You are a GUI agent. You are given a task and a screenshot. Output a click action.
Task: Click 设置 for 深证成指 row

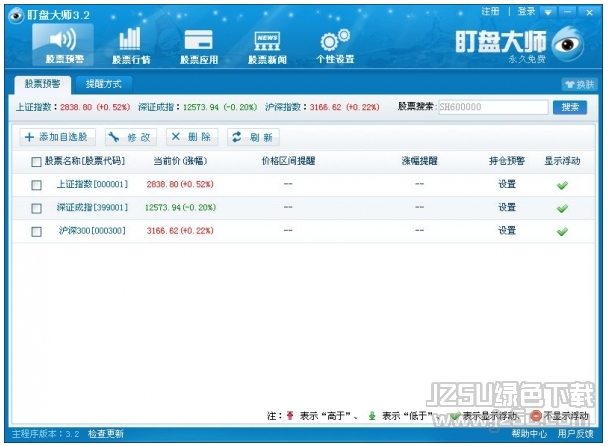pyautogui.click(x=507, y=207)
